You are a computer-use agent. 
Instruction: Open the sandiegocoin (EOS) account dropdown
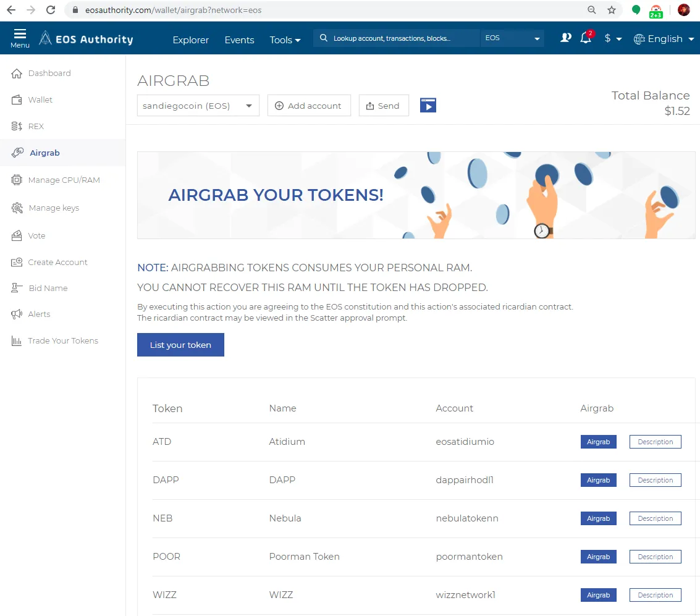198,106
